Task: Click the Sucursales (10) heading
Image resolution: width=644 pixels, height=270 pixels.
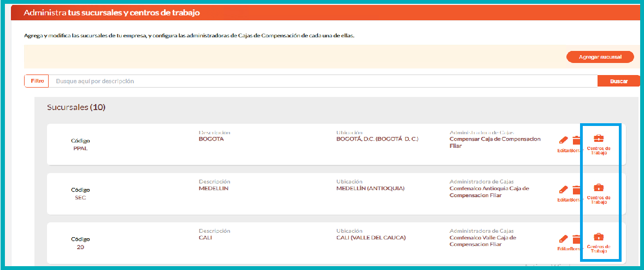Action: point(77,107)
